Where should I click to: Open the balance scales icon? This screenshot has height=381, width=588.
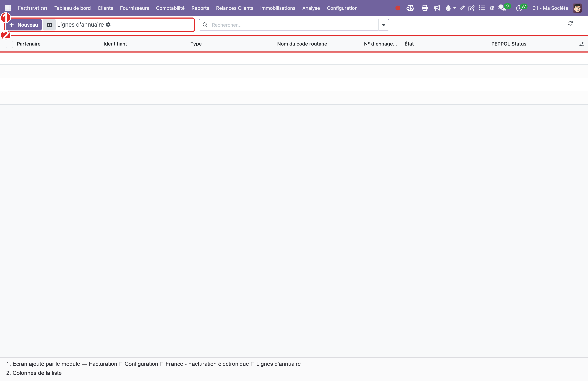(410, 8)
